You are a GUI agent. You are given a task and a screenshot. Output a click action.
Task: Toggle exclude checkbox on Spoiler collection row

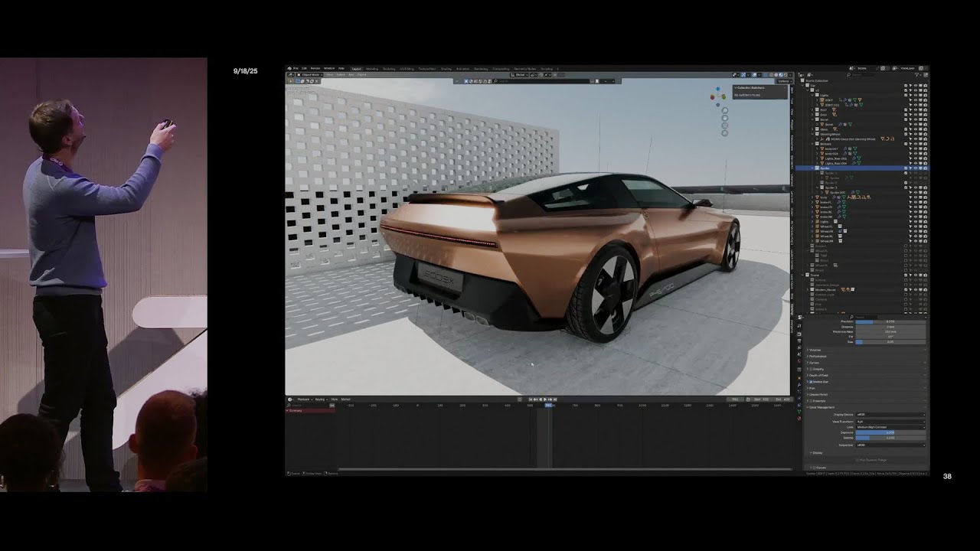(906, 168)
